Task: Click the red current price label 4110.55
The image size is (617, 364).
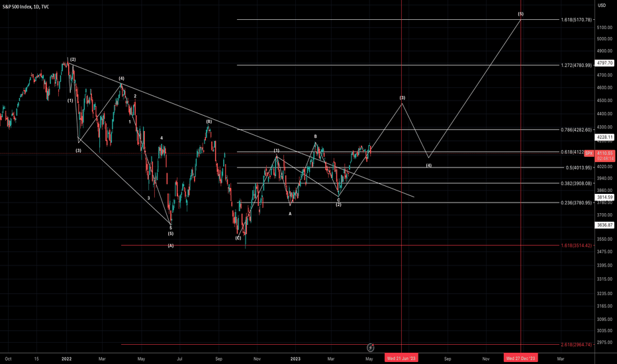Action: click(x=605, y=153)
